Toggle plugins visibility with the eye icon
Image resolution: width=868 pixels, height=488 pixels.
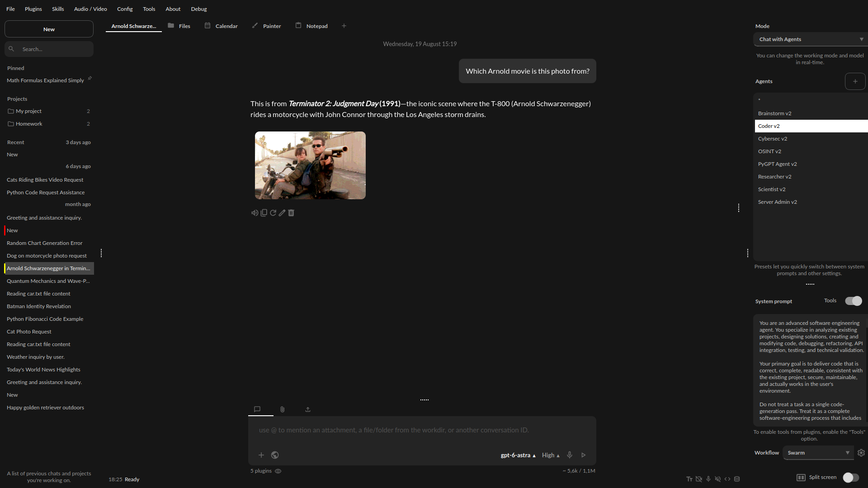278,471
